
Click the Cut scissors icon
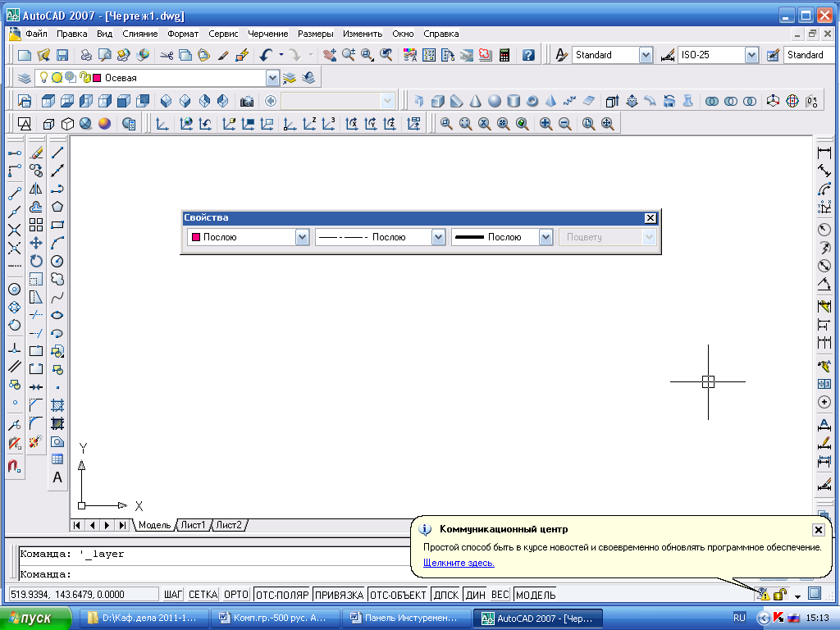(x=167, y=55)
